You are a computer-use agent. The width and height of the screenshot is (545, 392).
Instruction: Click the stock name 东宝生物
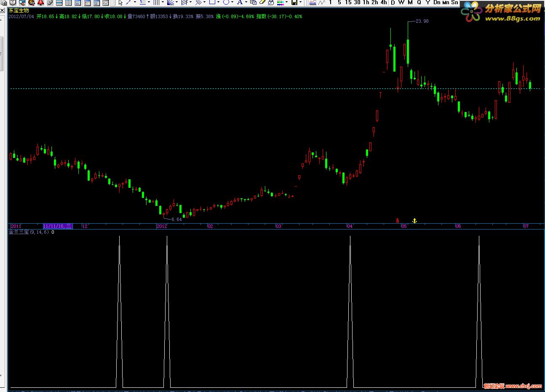pos(19,11)
